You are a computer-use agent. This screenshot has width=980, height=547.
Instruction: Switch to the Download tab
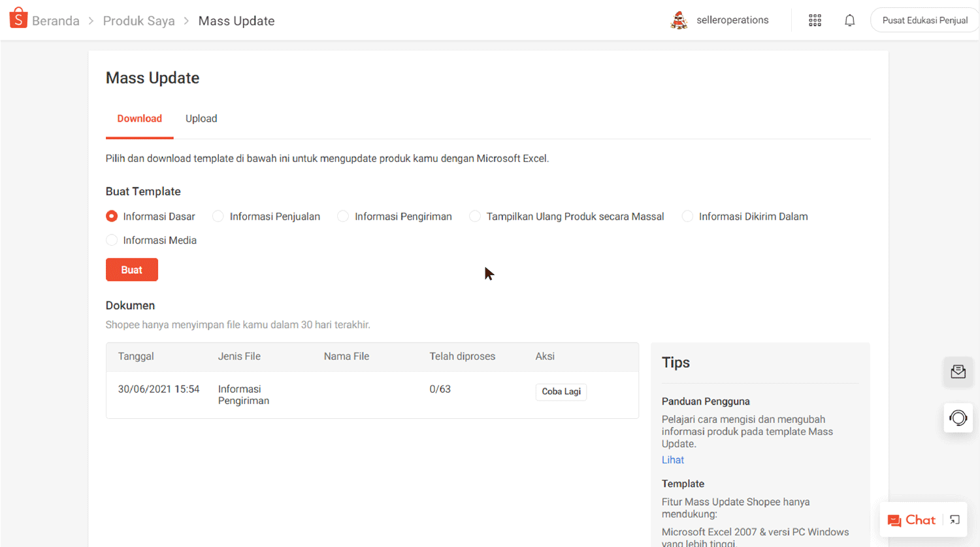139,118
